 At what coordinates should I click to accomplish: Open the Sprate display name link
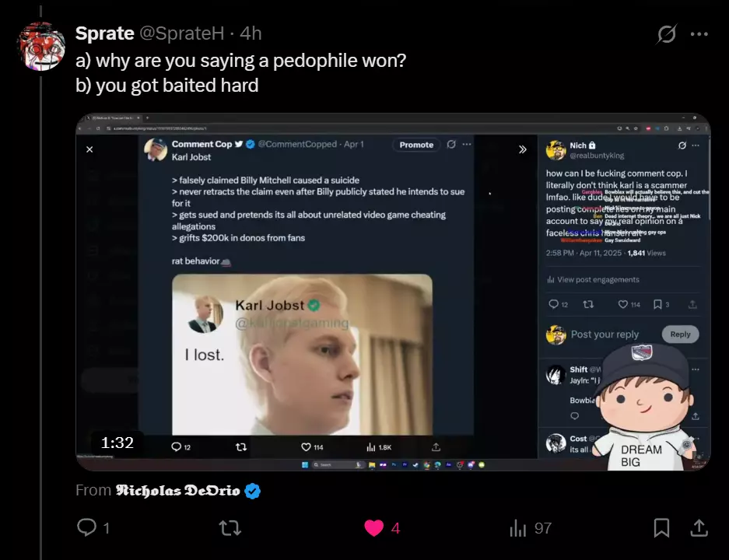pos(104,33)
